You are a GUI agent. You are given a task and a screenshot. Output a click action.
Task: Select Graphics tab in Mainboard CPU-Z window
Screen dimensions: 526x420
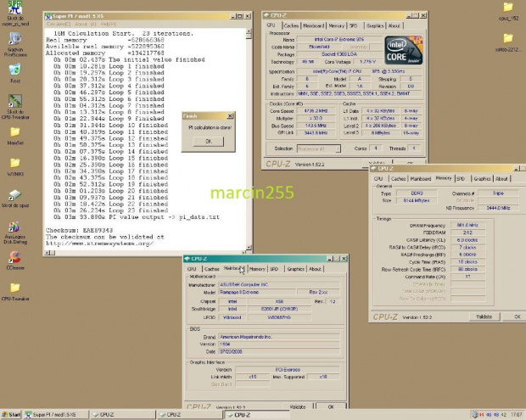[295, 269]
